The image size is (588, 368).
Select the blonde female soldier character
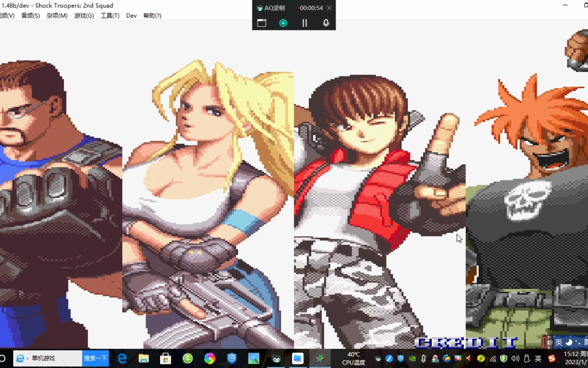pos(208,204)
